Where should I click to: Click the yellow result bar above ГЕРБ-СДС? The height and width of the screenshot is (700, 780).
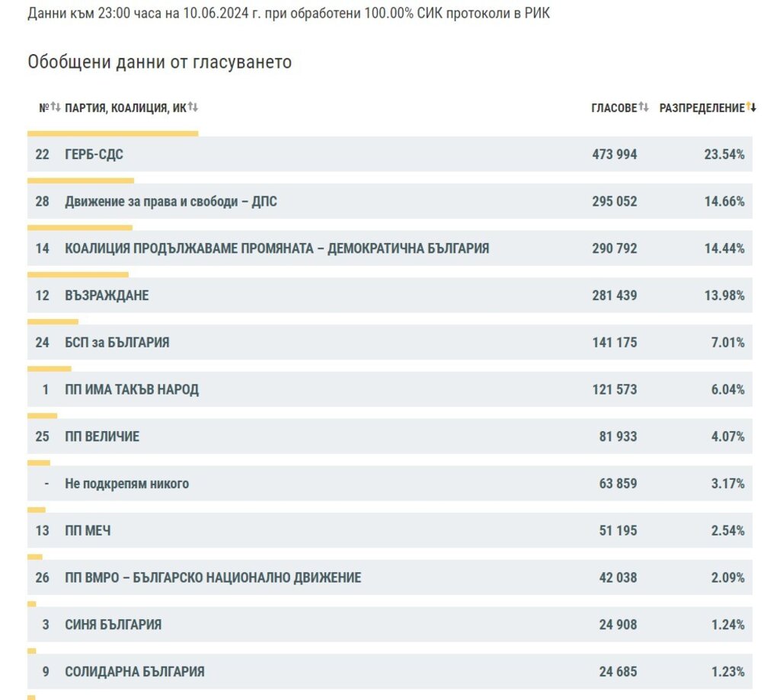pos(113,133)
